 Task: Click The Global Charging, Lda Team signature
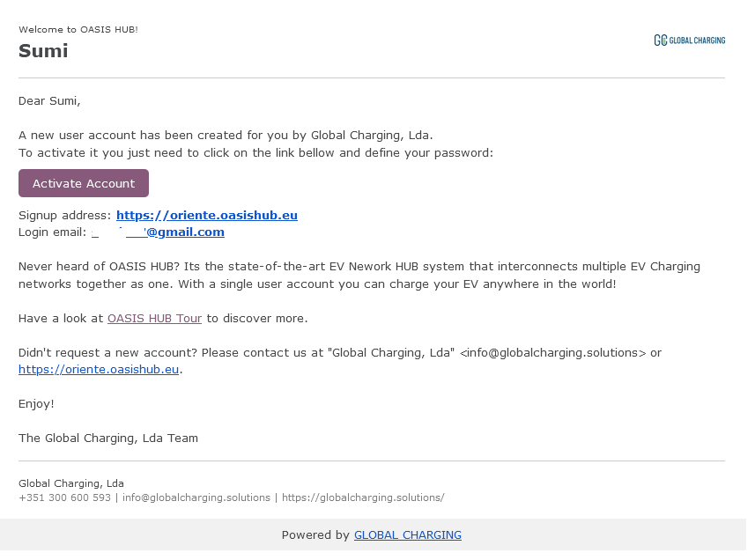107,438
